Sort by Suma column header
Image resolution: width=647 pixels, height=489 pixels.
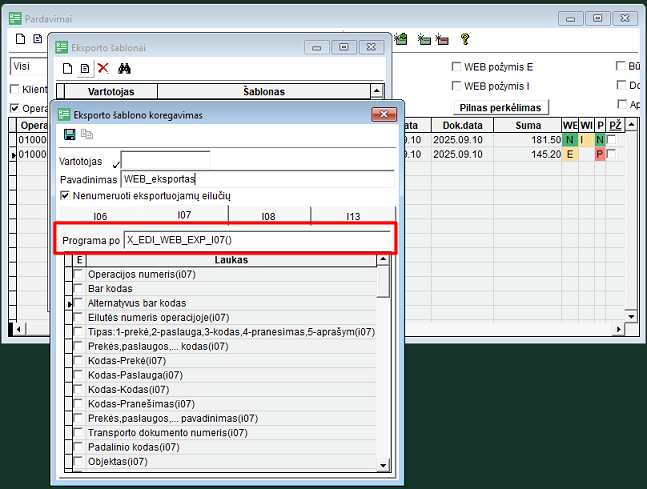tap(528, 125)
